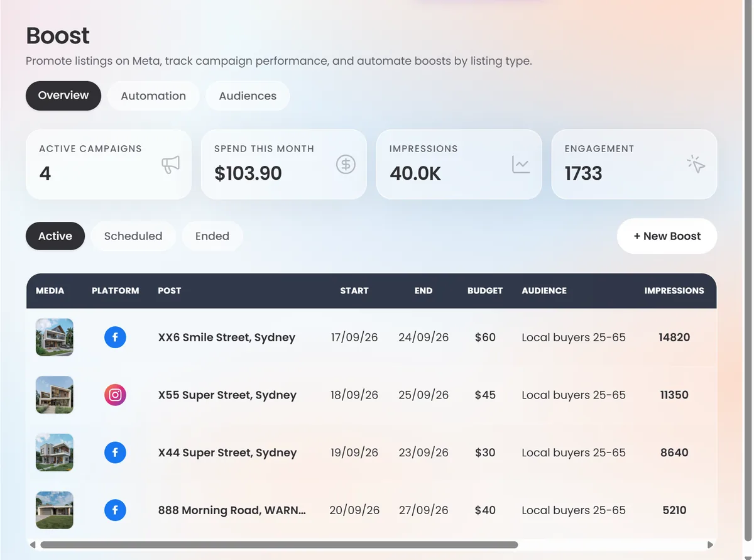Viewport: 754px width, 560px height.
Task: Click impressions value 11350
Action: click(x=674, y=395)
